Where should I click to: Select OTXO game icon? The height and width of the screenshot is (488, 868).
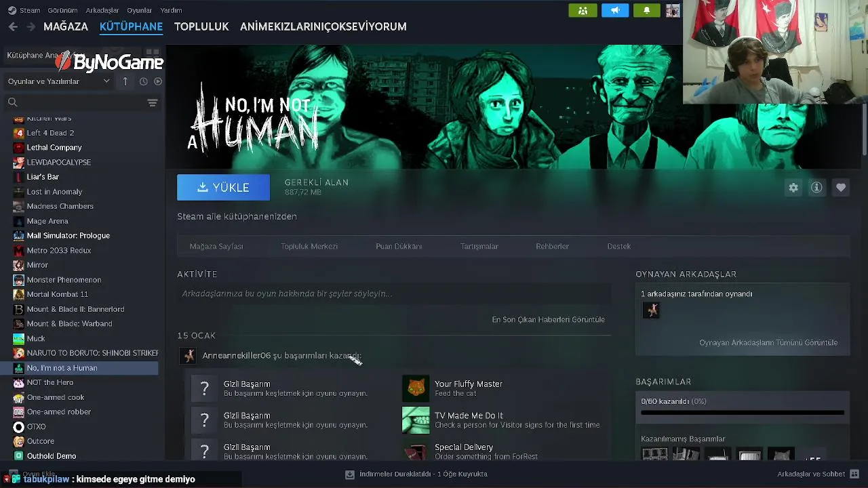pos(19,427)
